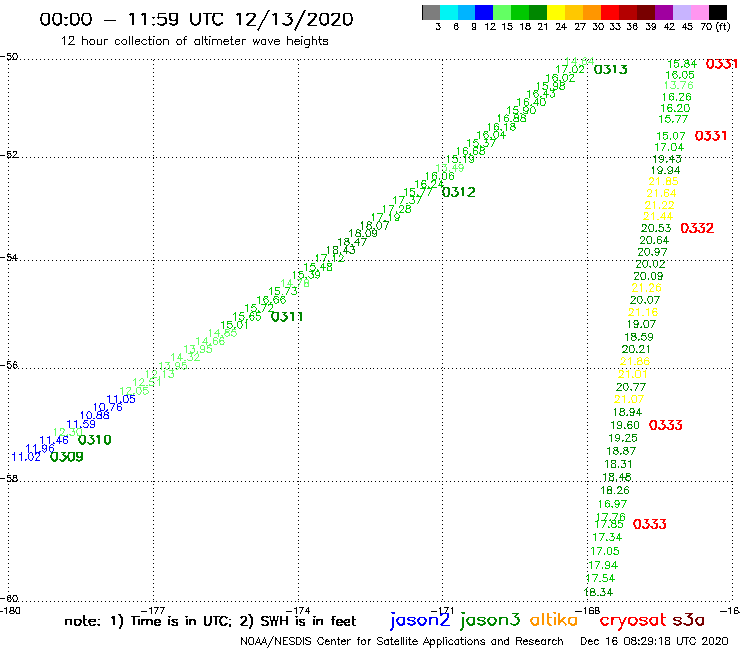Click the yellow 21.86 wave height
Viewport: 740px width, 650px height.
(635, 362)
